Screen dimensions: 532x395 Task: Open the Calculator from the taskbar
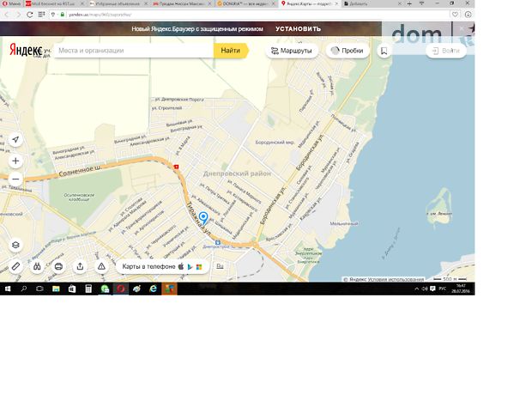pos(88,289)
